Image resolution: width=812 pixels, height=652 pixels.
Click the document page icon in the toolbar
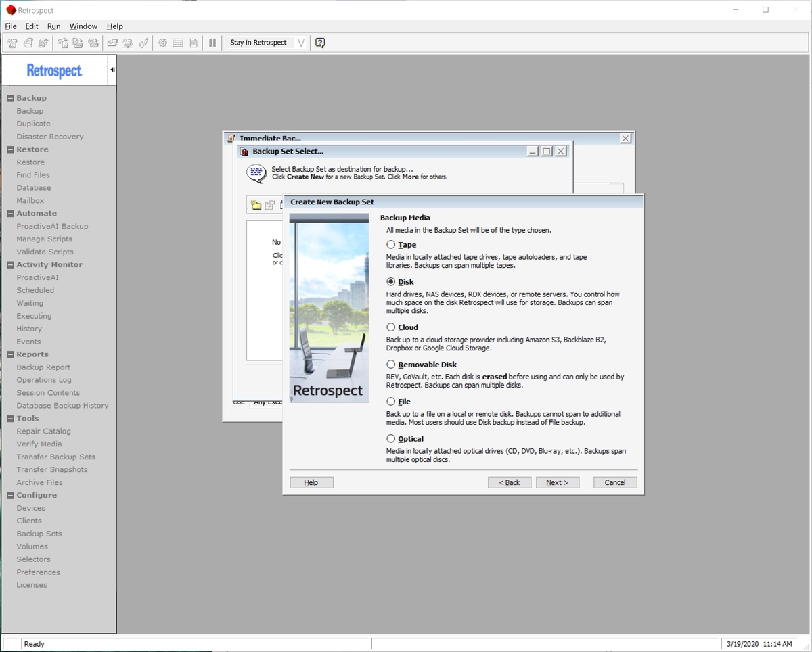194,43
